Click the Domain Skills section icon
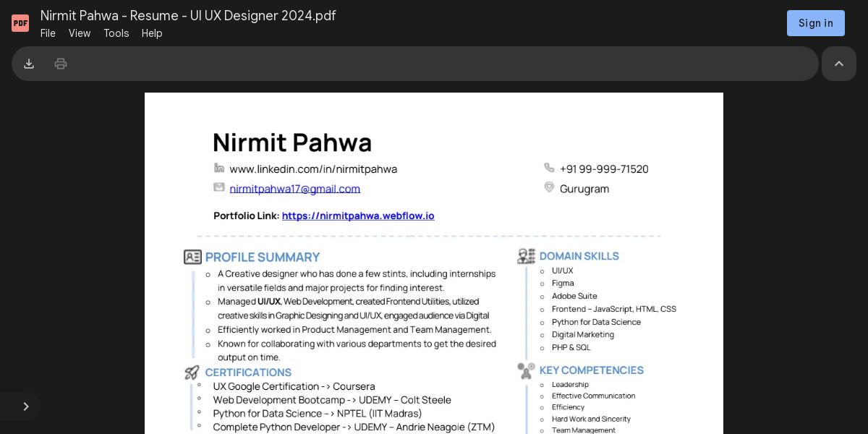 (527, 256)
